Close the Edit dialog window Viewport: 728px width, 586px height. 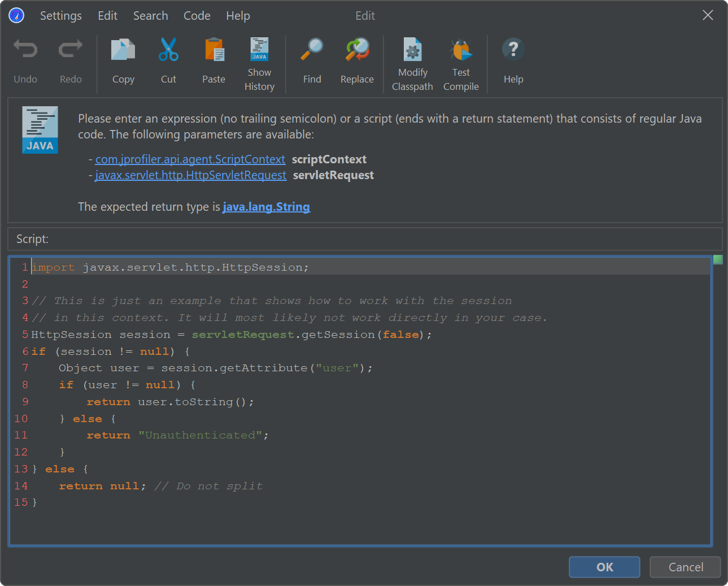tap(708, 15)
